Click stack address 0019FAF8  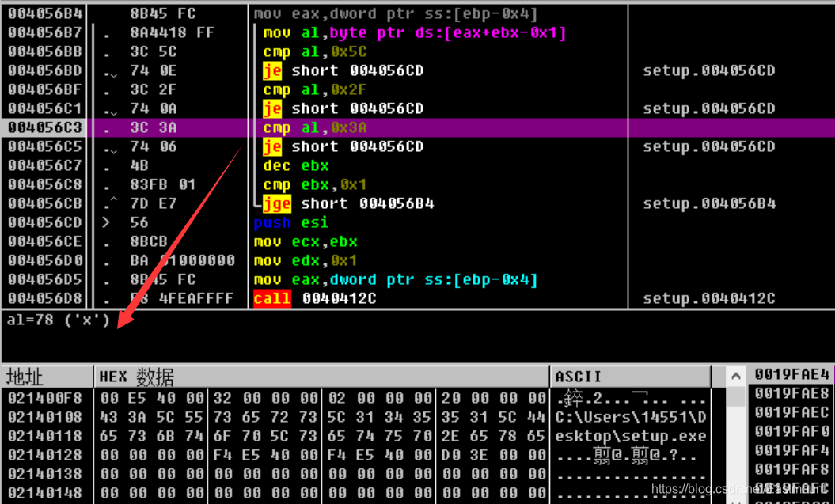click(x=792, y=469)
